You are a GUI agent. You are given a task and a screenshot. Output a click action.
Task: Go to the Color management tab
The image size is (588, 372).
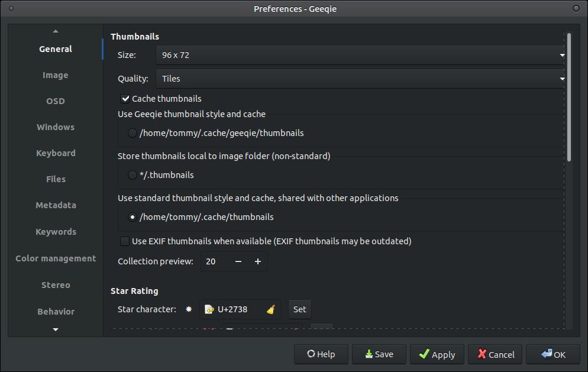(56, 258)
